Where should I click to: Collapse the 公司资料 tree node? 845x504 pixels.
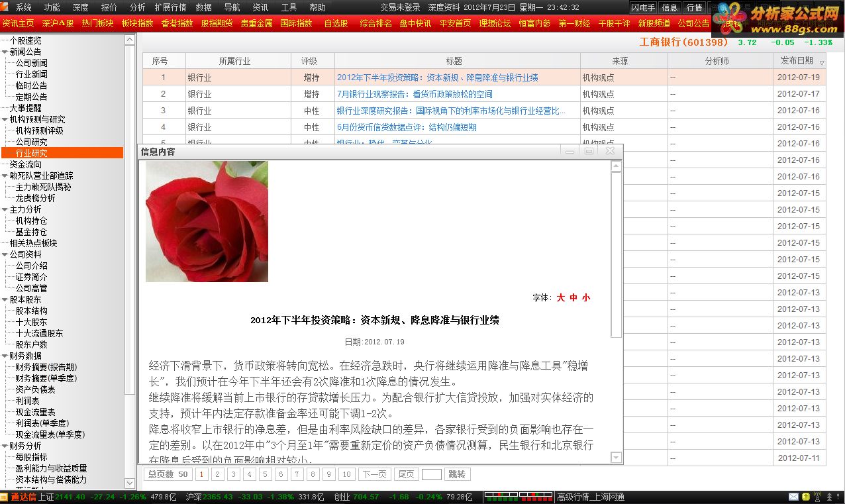5,254
